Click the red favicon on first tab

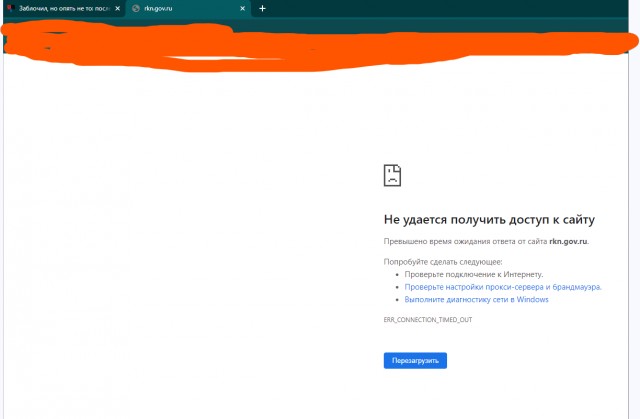point(11,8)
